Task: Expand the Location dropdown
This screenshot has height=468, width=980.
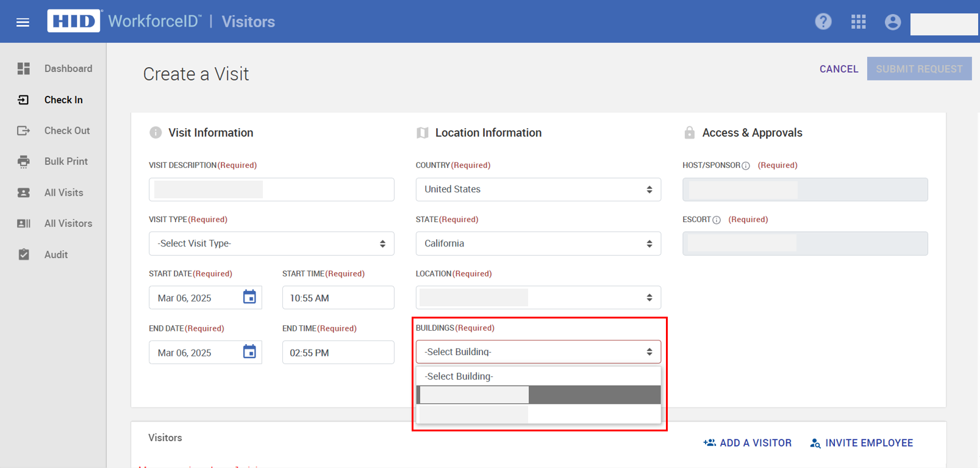Action: tap(538, 298)
